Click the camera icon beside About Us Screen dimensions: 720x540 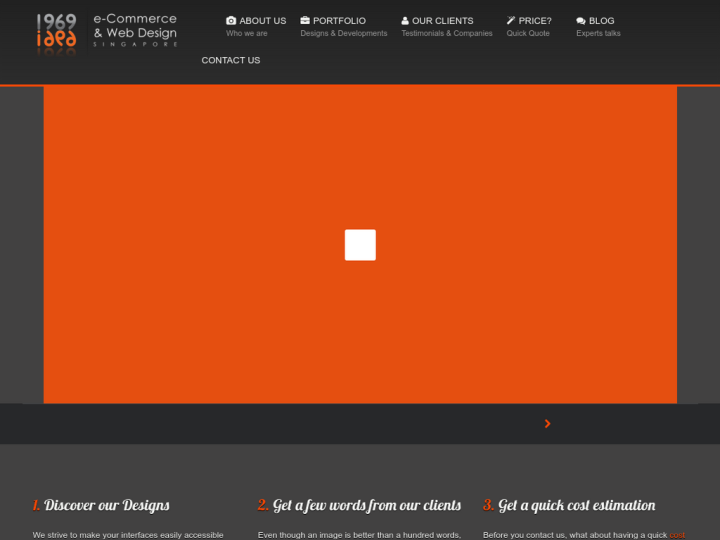(231, 21)
